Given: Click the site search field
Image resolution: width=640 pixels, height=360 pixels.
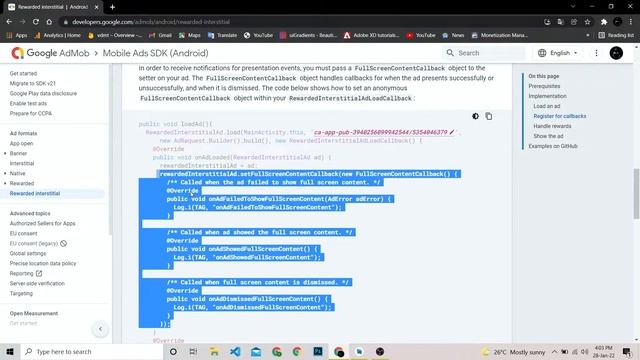Looking at the screenshot, I should (x=484, y=53).
